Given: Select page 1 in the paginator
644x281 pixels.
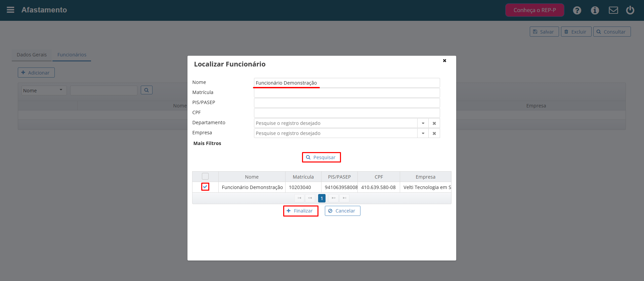Looking at the screenshot, I should point(322,198).
